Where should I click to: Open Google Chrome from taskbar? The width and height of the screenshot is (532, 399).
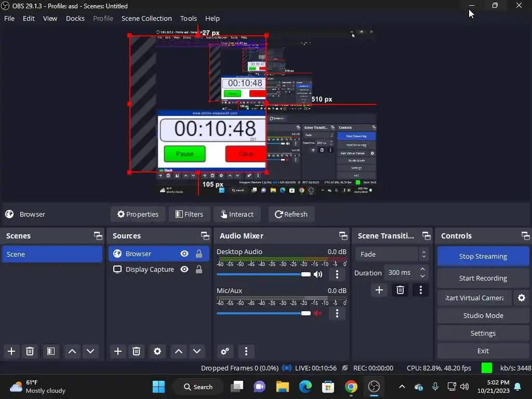pyautogui.click(x=351, y=387)
